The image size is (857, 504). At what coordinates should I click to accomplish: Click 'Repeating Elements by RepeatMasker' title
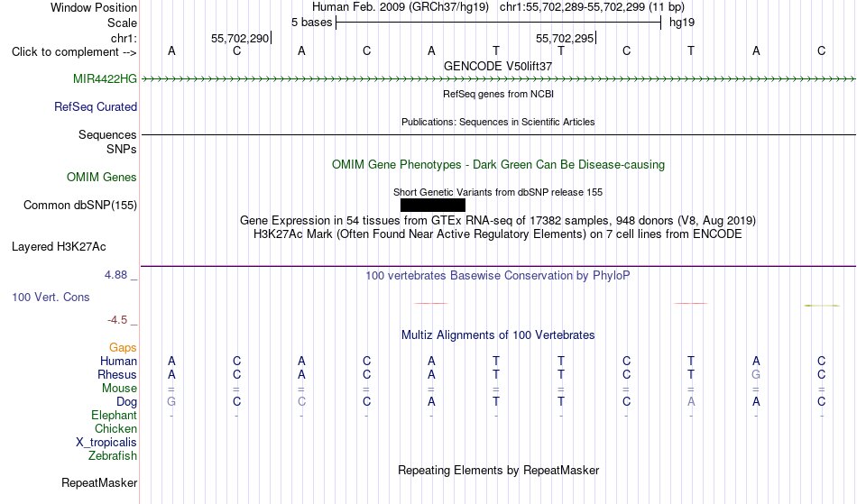(x=499, y=471)
